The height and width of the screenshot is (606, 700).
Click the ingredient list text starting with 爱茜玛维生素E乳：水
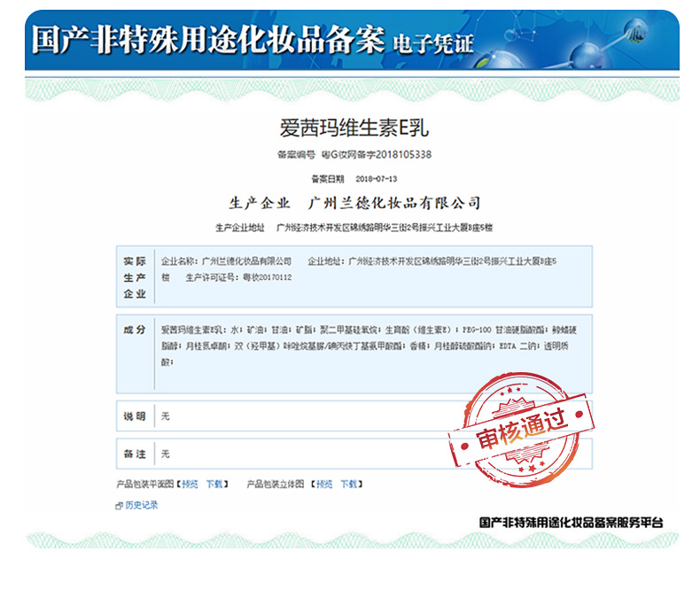point(369,346)
